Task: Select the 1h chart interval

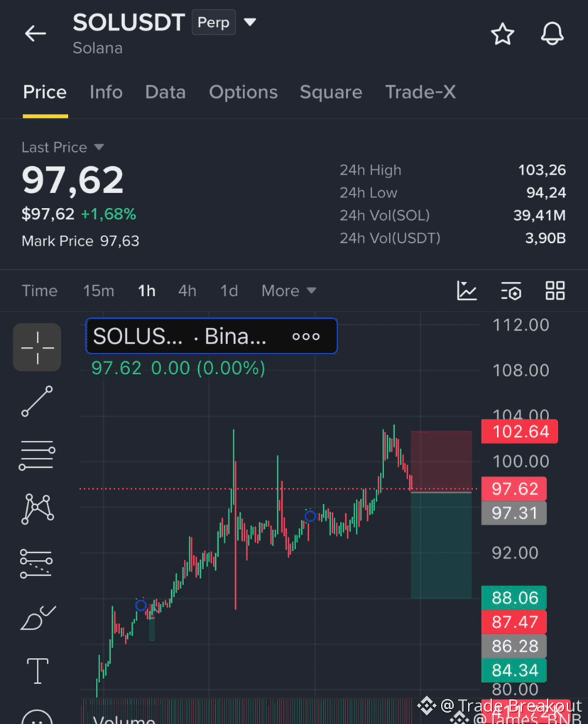Action: pos(146,291)
